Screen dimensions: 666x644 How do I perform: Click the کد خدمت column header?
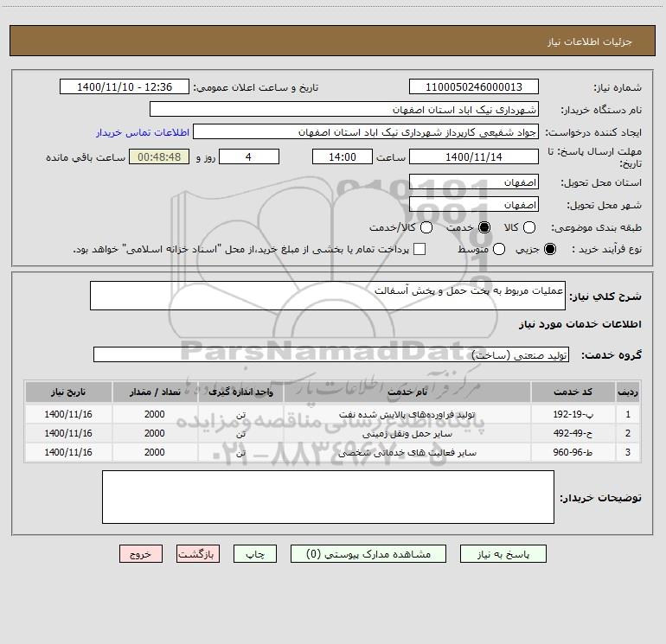click(x=573, y=392)
